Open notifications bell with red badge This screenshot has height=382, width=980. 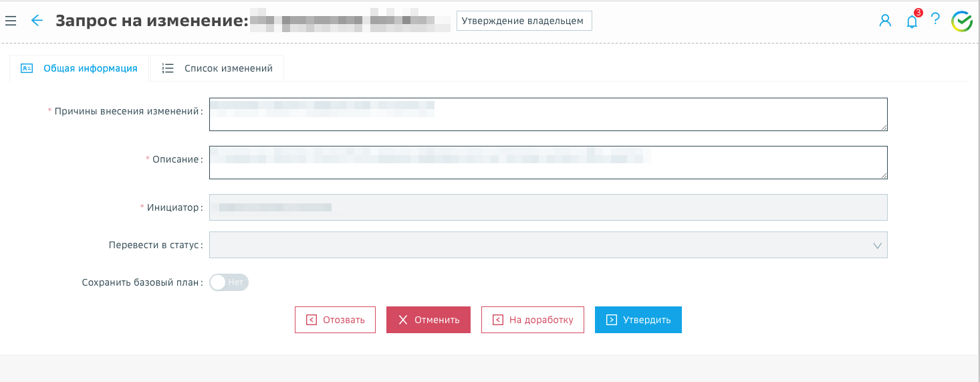pos(912,21)
